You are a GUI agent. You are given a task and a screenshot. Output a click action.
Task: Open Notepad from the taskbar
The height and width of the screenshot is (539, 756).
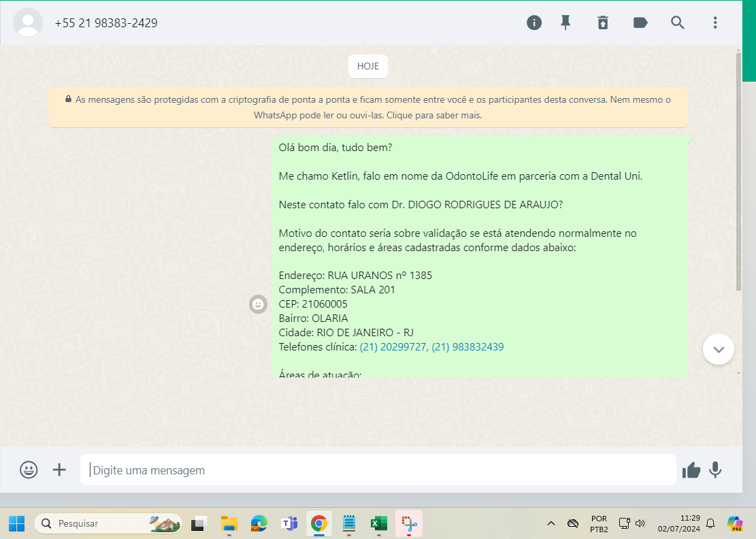pos(348,523)
